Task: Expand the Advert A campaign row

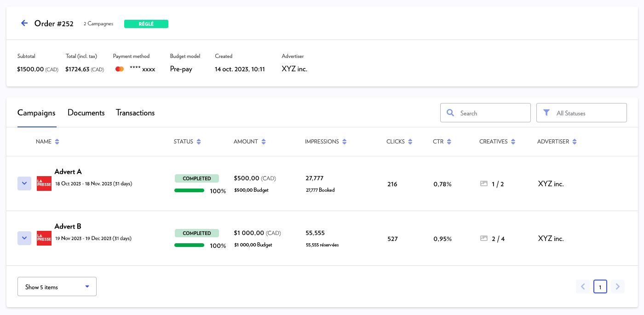Action: 24,183
